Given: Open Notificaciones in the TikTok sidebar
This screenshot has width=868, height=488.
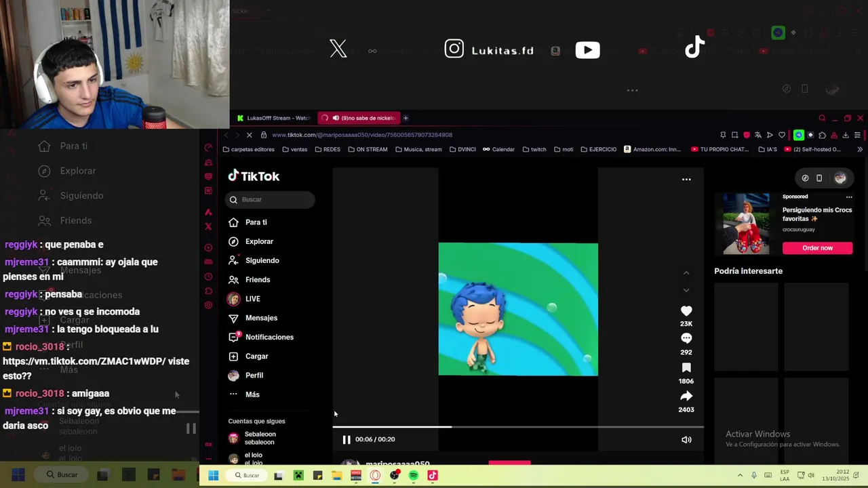Looking at the screenshot, I should click(x=261, y=337).
